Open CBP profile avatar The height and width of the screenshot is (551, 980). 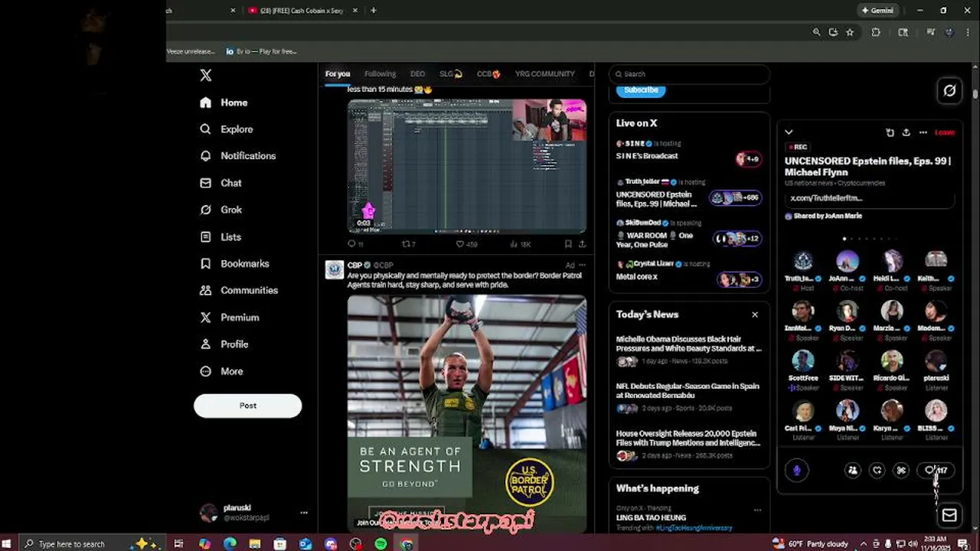click(x=335, y=270)
